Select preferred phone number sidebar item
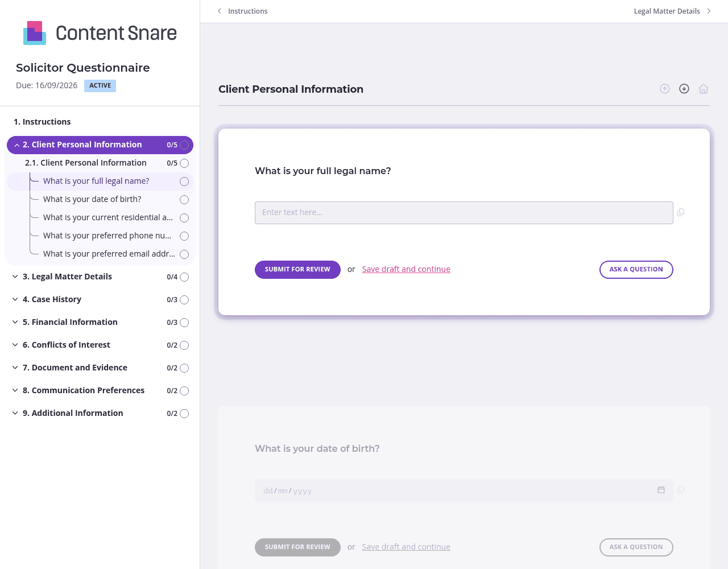728x569 pixels. [107, 236]
